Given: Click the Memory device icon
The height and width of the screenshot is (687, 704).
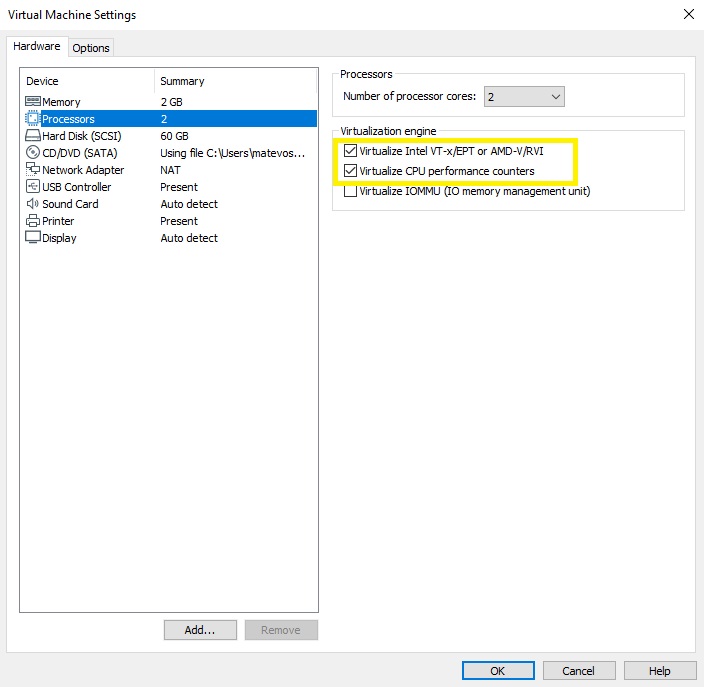Looking at the screenshot, I should click(32, 102).
